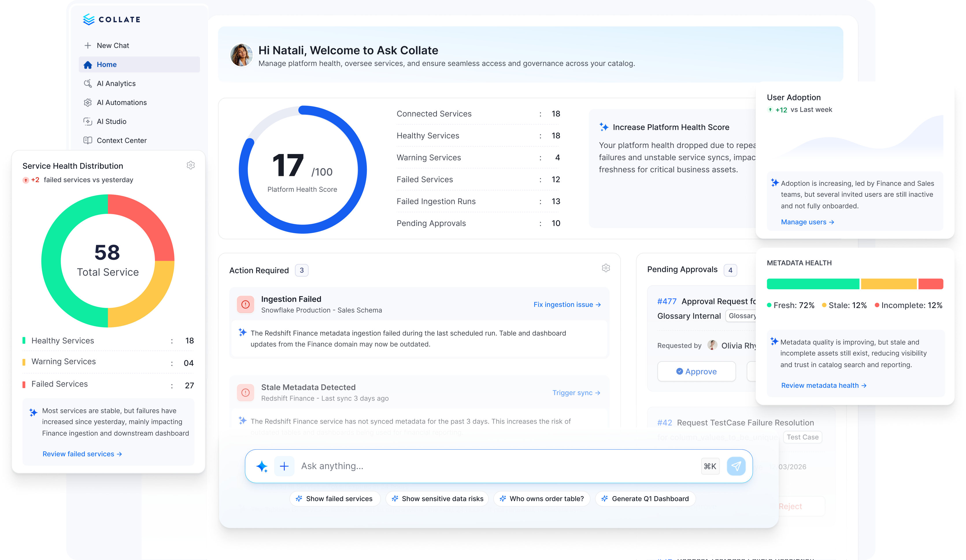Open Review failed services link
Screen dimensions: 966x560
[82, 454]
